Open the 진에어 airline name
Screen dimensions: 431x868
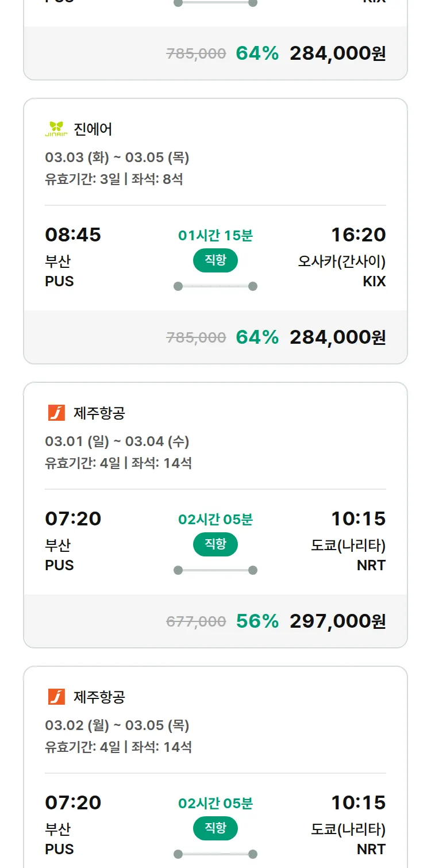[x=93, y=129]
